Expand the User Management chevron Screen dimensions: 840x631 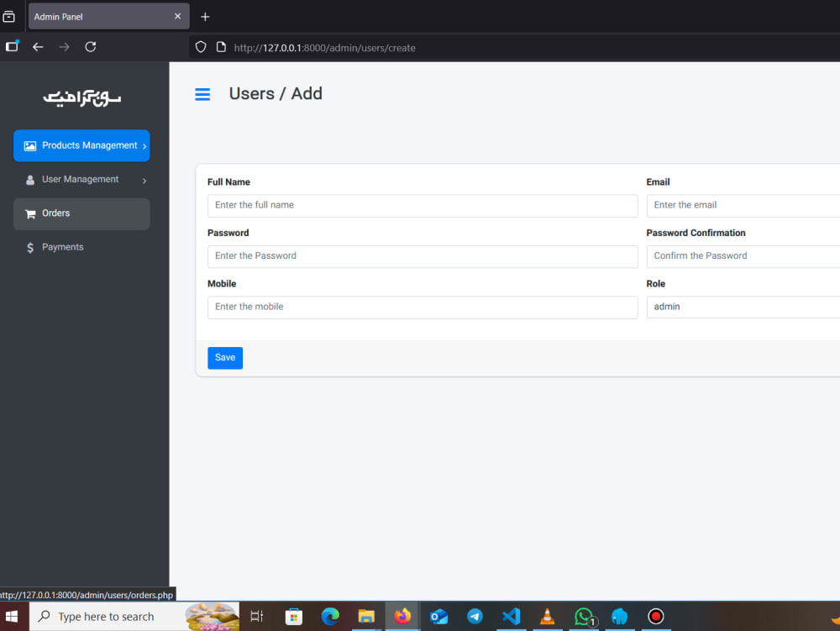144,181
